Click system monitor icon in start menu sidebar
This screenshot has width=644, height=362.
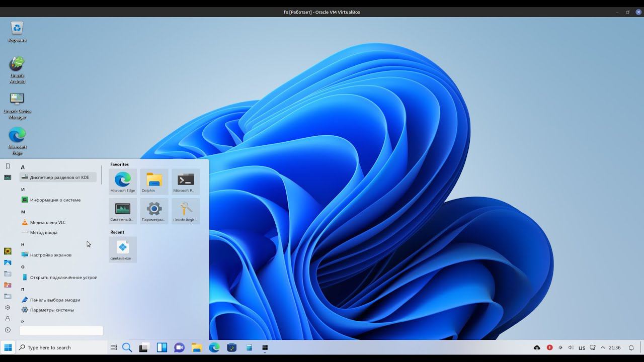point(8,177)
